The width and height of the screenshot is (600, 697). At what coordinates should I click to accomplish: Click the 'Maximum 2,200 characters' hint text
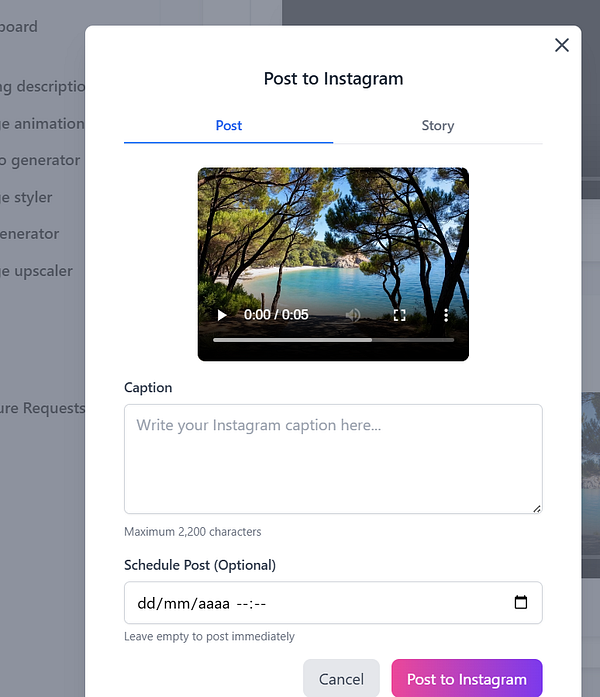pos(192,532)
